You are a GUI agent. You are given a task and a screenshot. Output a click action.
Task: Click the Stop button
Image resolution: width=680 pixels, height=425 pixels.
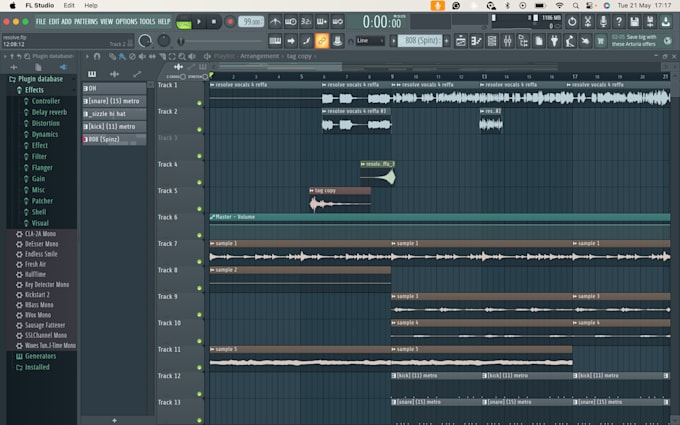pyautogui.click(x=214, y=22)
